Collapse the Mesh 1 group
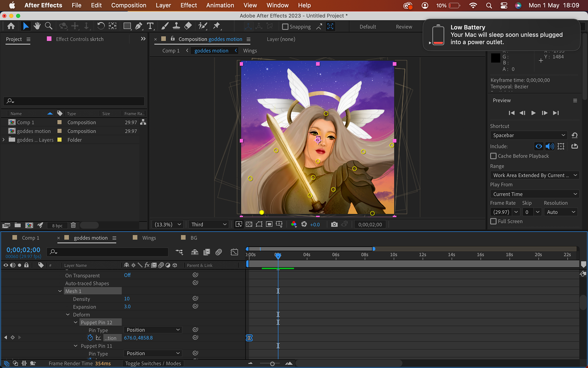The height and width of the screenshot is (368, 588). pos(60,291)
